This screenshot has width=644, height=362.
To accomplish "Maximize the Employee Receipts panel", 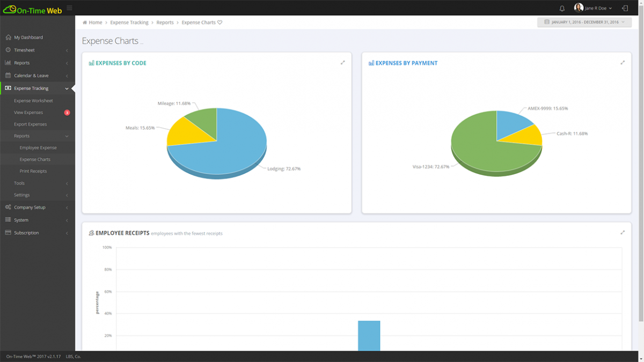I will [x=623, y=232].
